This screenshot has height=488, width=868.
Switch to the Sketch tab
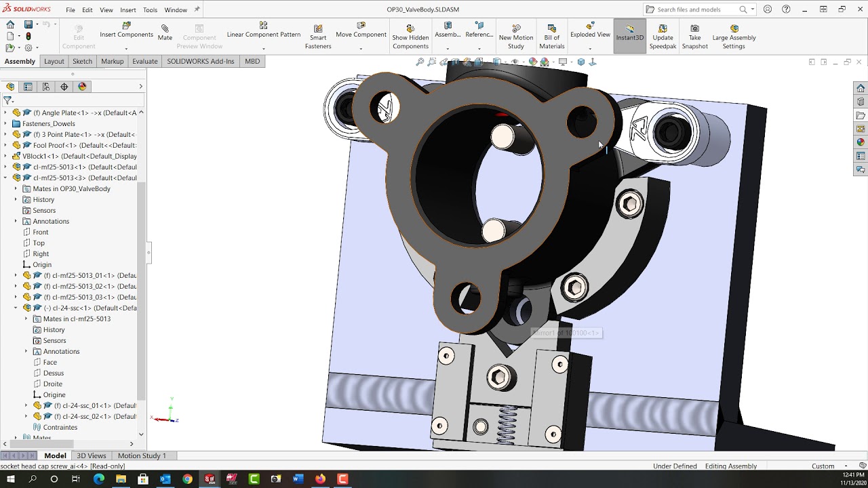[x=82, y=61]
